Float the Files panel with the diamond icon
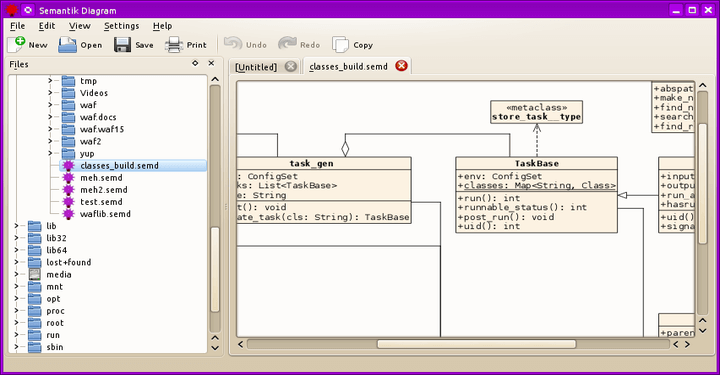 (195, 63)
